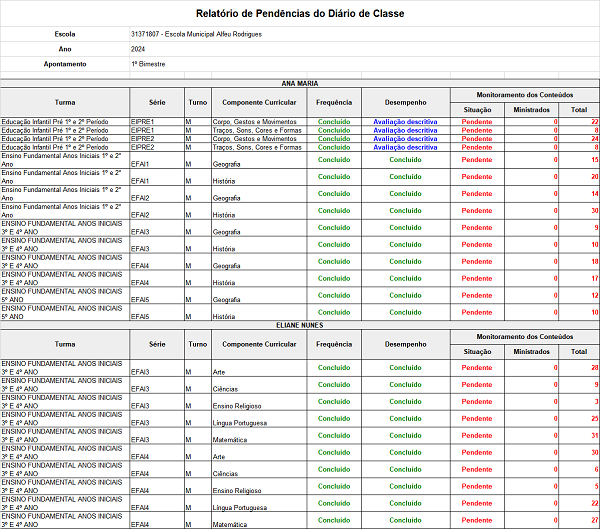Click the EFAI5 série cell for História
Viewport: 600px width, 529px height.
tap(140, 317)
